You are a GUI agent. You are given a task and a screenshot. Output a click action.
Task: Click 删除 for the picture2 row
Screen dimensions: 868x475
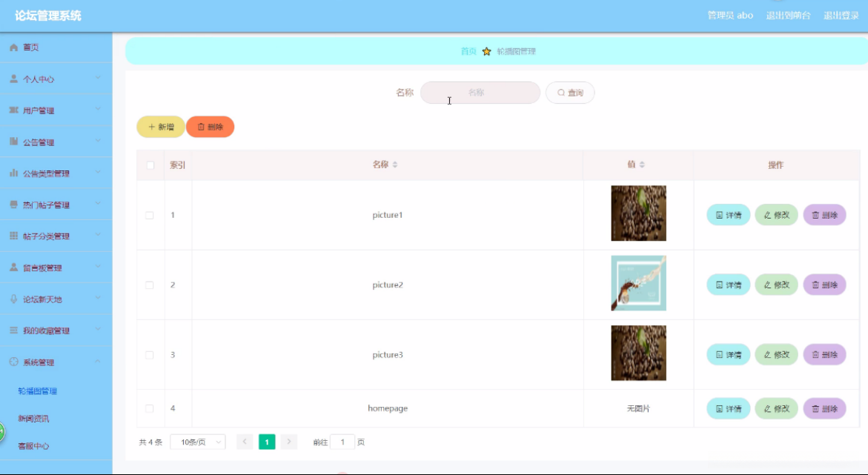pyautogui.click(x=825, y=285)
